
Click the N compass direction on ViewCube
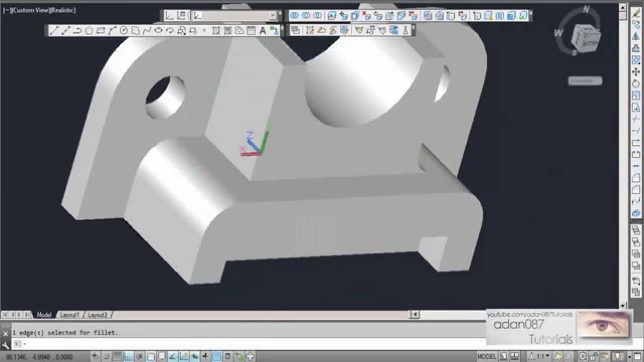pyautogui.click(x=586, y=9)
